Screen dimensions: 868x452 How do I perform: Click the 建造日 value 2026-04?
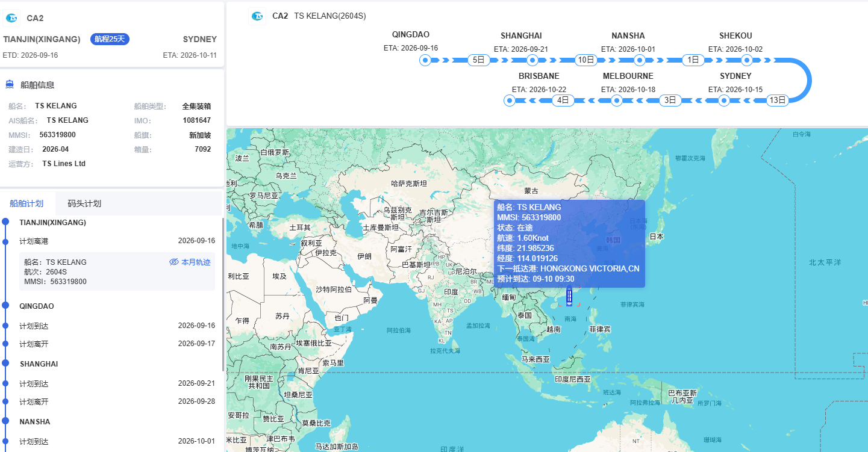coord(55,149)
